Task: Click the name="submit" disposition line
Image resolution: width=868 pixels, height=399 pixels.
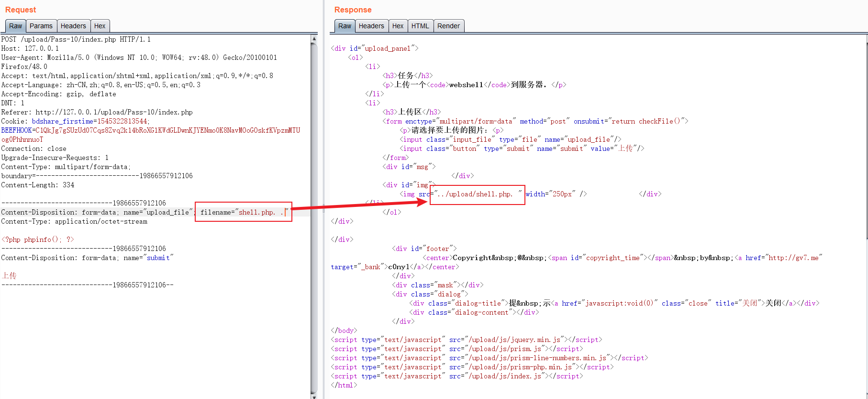Action: click(87, 258)
